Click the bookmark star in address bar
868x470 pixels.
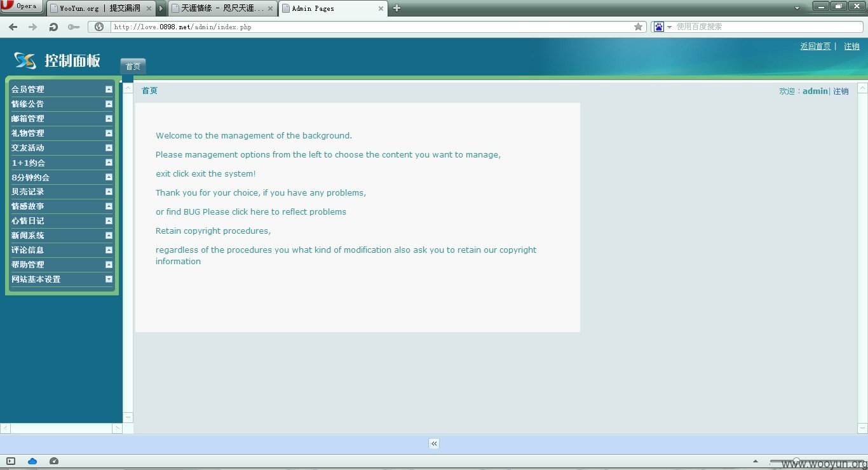[638, 27]
